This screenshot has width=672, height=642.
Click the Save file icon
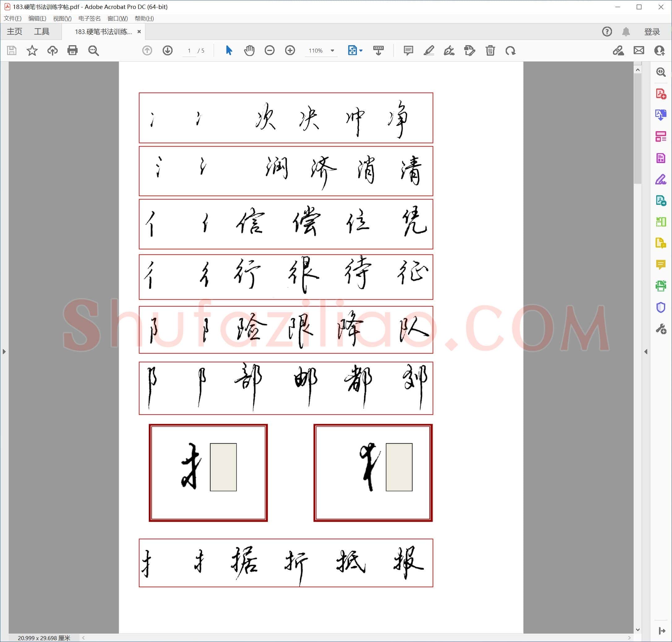coord(12,51)
